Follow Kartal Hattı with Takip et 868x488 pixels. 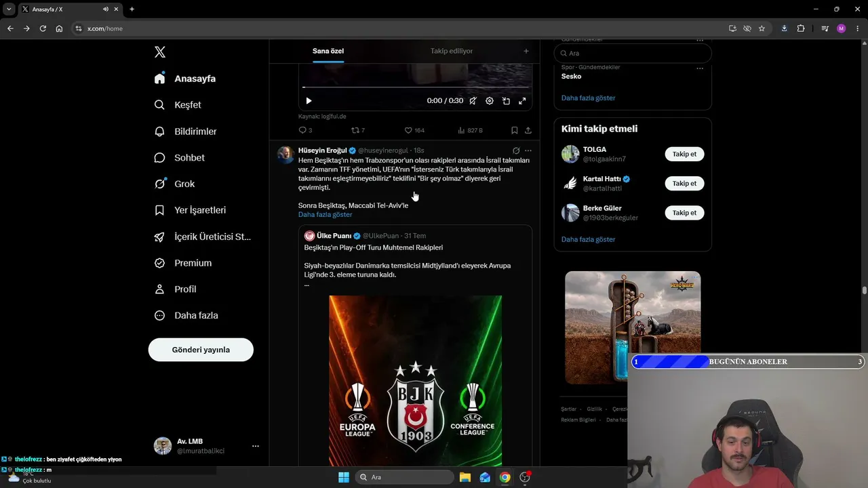(684, 183)
